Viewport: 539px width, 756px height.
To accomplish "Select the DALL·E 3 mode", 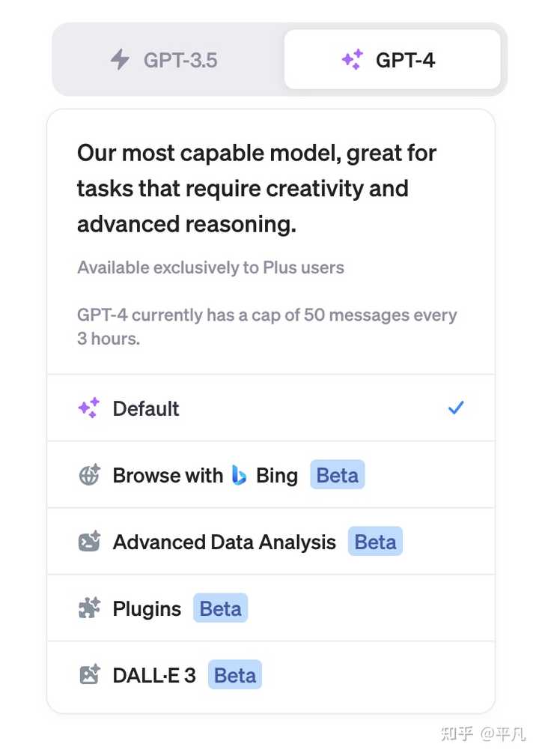I will [x=154, y=675].
